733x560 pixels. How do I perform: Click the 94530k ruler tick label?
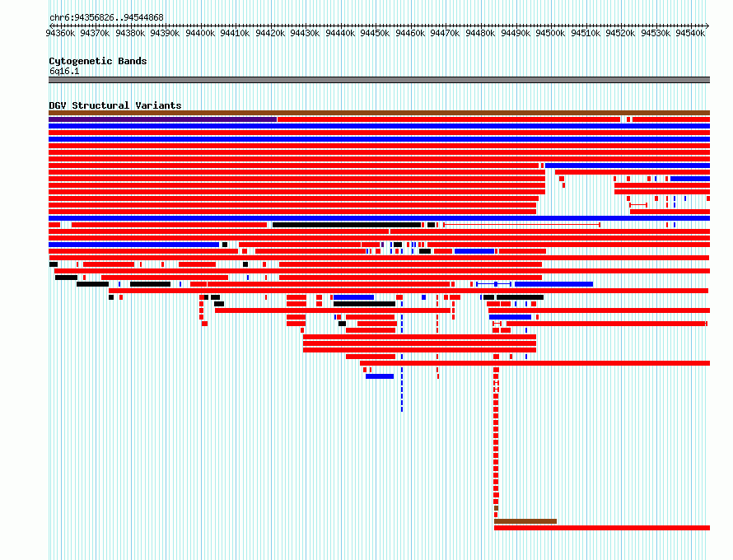pos(656,33)
